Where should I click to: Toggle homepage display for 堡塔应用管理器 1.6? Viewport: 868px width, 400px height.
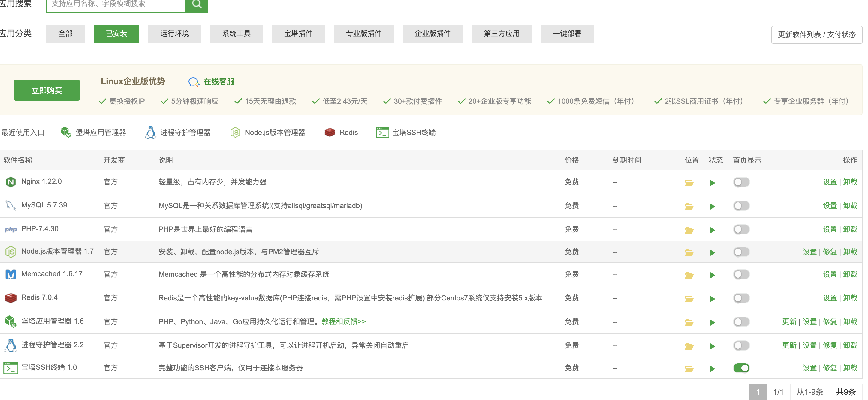coord(741,321)
